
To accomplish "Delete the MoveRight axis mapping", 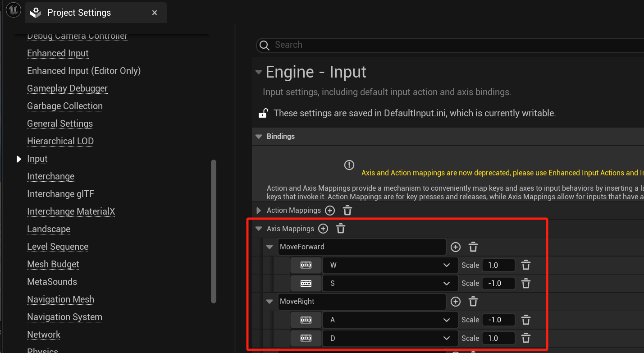I will coord(473,302).
